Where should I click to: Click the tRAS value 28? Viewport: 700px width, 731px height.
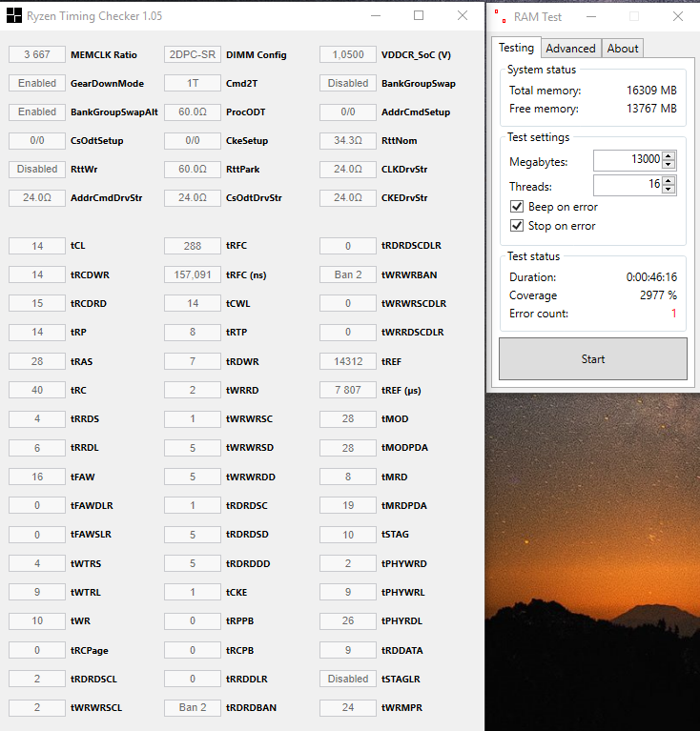37,361
